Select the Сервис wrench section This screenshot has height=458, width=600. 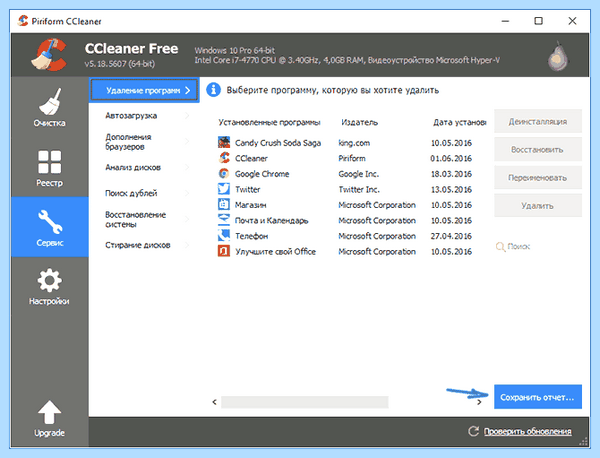click(x=50, y=227)
